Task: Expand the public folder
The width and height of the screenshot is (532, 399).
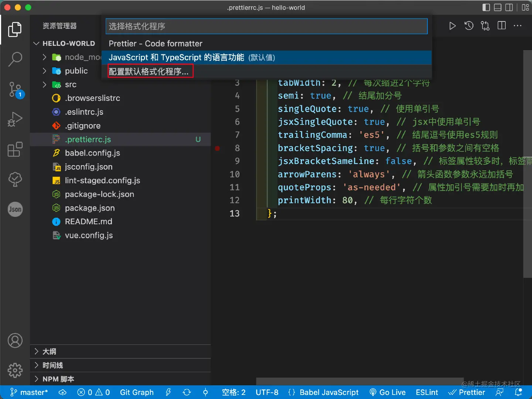Action: click(45, 71)
